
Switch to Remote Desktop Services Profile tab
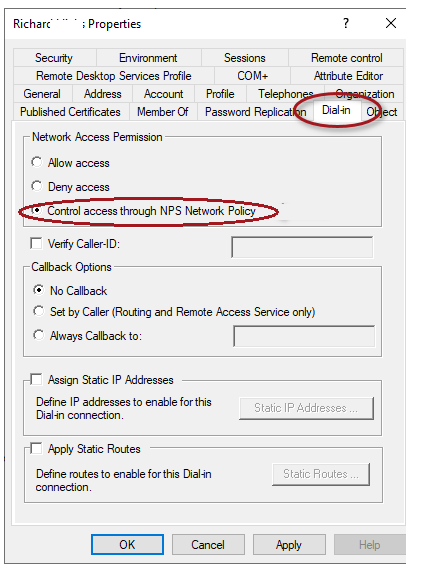click(x=113, y=76)
